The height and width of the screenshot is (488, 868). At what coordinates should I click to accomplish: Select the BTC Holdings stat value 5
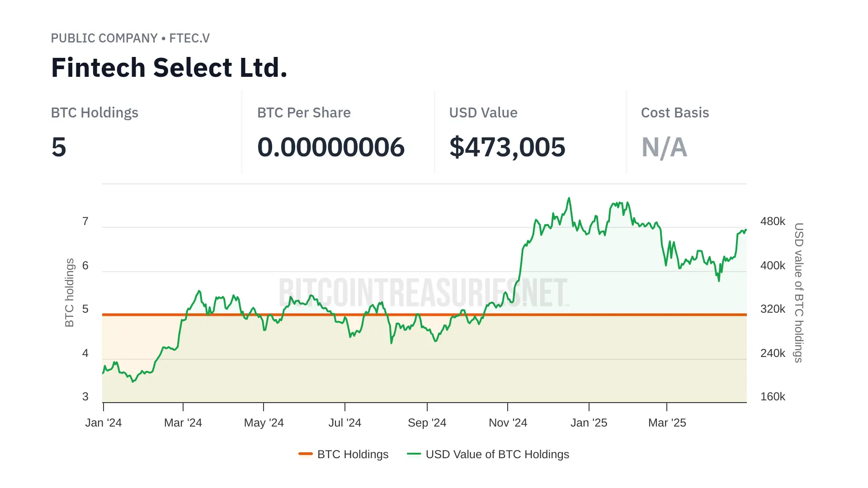point(59,147)
